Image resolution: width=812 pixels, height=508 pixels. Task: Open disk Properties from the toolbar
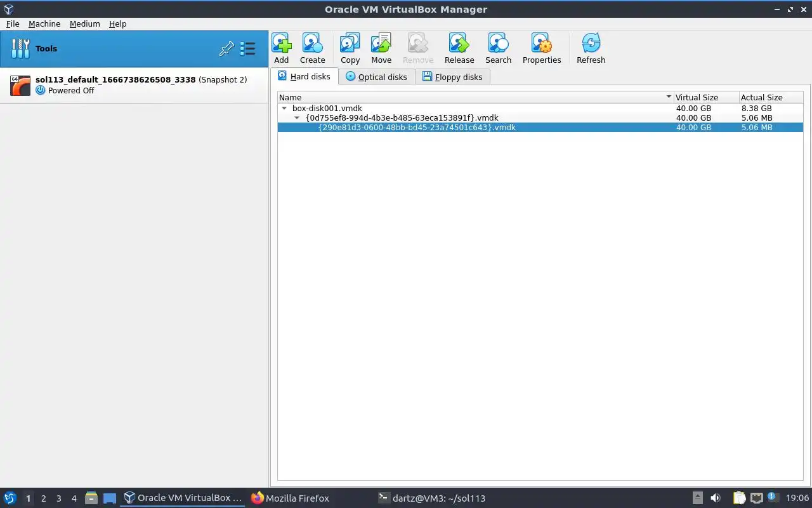pos(542,48)
